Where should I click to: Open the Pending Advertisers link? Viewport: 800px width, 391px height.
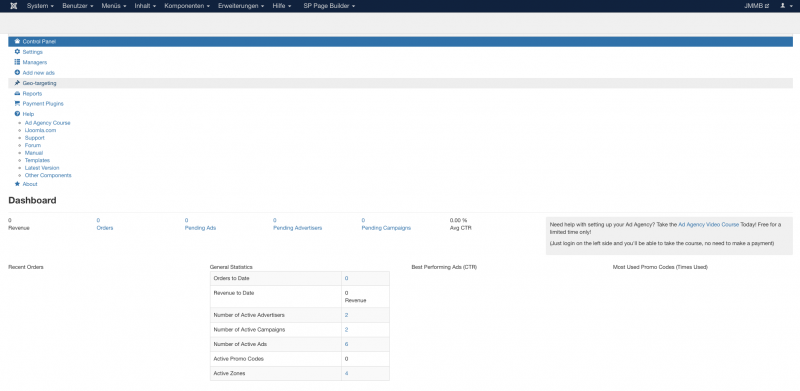click(297, 228)
